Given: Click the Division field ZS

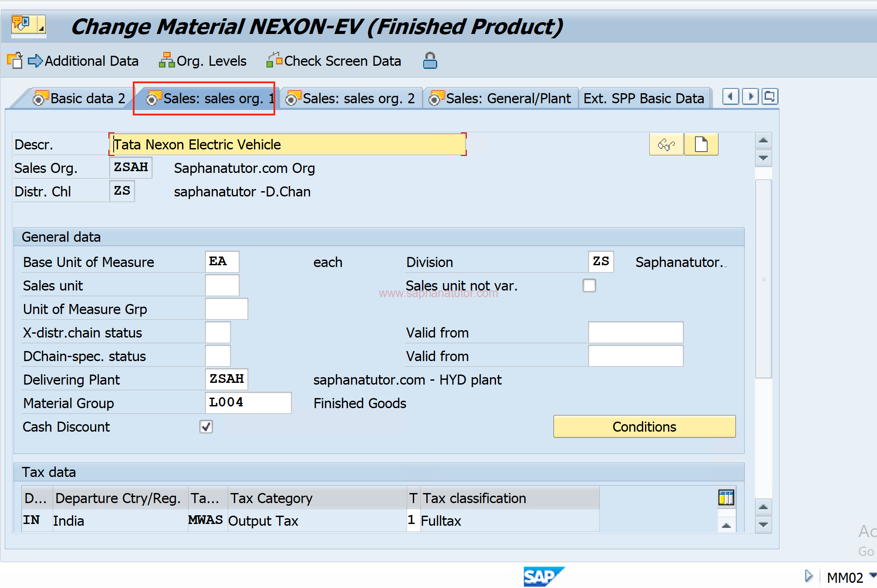Looking at the screenshot, I should 601,262.
